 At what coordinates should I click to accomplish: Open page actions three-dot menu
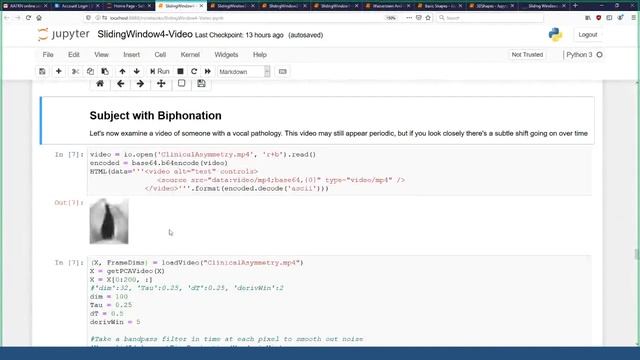(409, 18)
